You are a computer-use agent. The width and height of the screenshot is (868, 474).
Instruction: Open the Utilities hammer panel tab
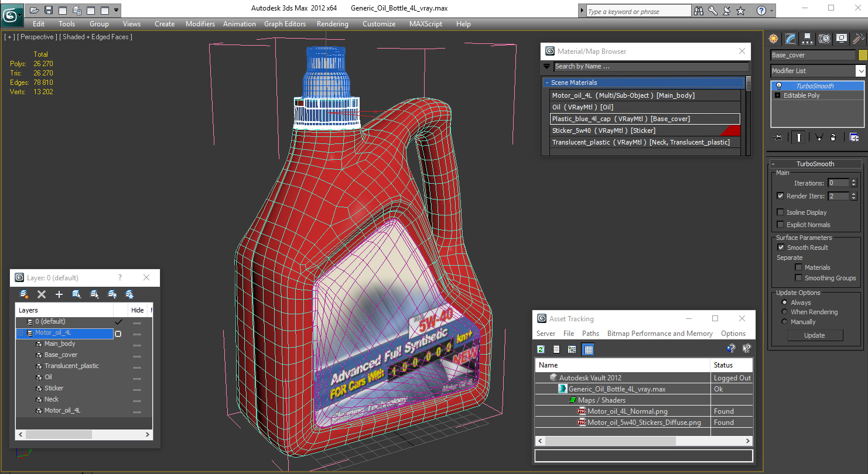859,39
